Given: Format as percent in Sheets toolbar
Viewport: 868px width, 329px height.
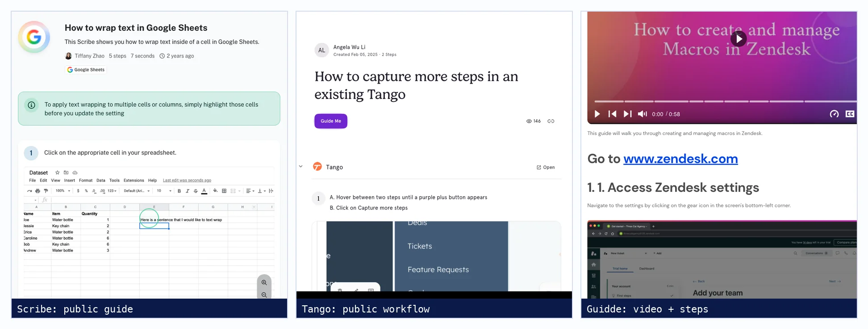Looking at the screenshot, I should pyautogui.click(x=86, y=191).
